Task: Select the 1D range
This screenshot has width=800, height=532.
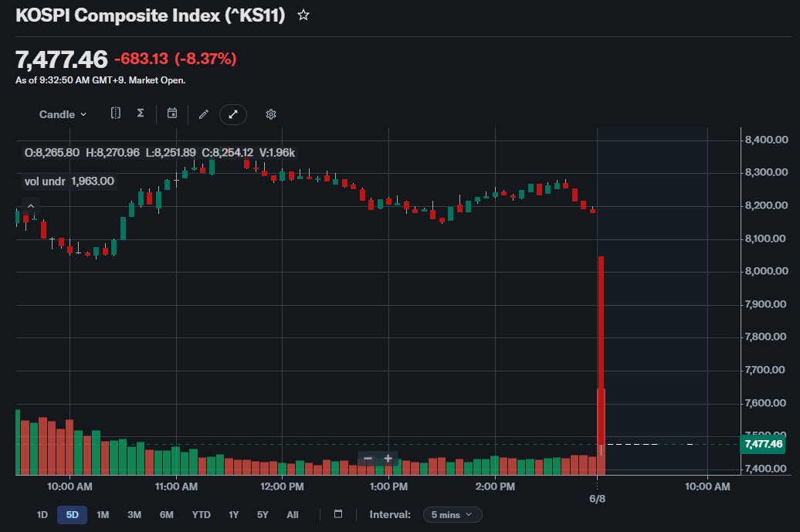Action: pos(42,515)
